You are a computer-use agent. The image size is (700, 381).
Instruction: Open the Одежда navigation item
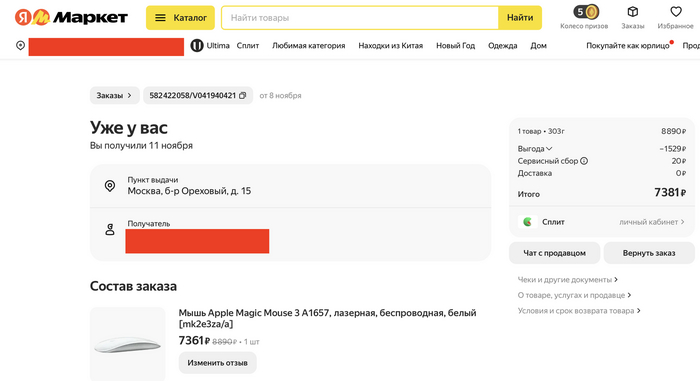click(x=503, y=46)
